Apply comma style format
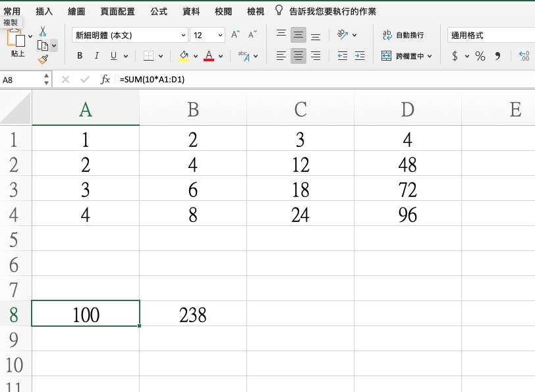535x392 pixels. coord(497,56)
